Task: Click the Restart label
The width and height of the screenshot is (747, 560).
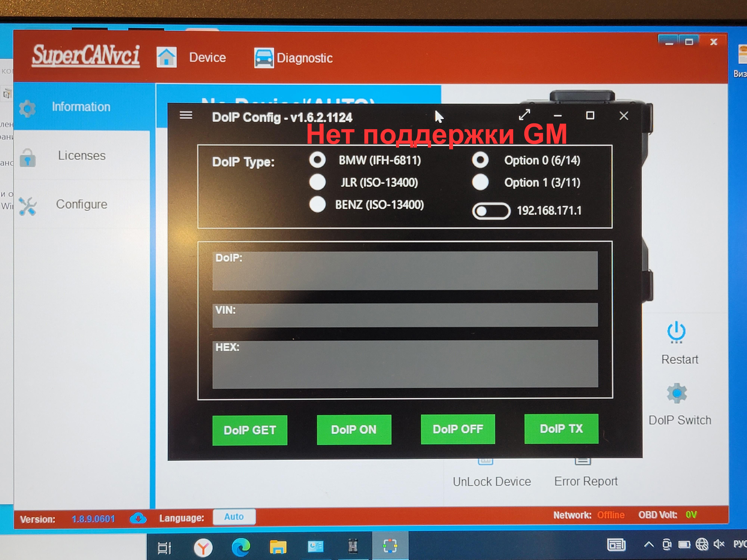Action: [x=679, y=359]
